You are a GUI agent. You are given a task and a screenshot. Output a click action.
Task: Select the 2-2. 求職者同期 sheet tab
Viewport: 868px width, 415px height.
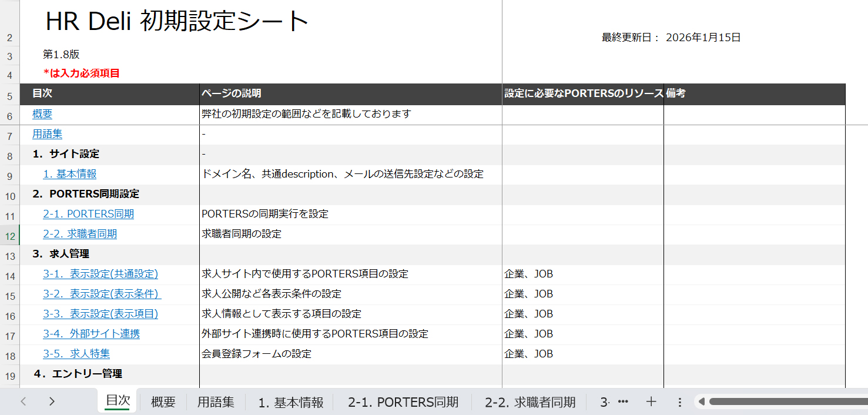coord(530,402)
